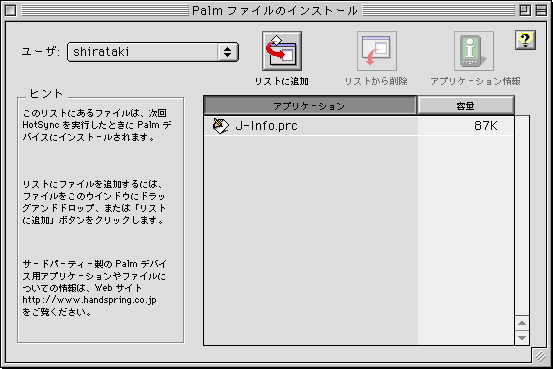553x369 pixels.
Task: Click the 'アプリケーション情報' text label
Action: click(x=475, y=81)
